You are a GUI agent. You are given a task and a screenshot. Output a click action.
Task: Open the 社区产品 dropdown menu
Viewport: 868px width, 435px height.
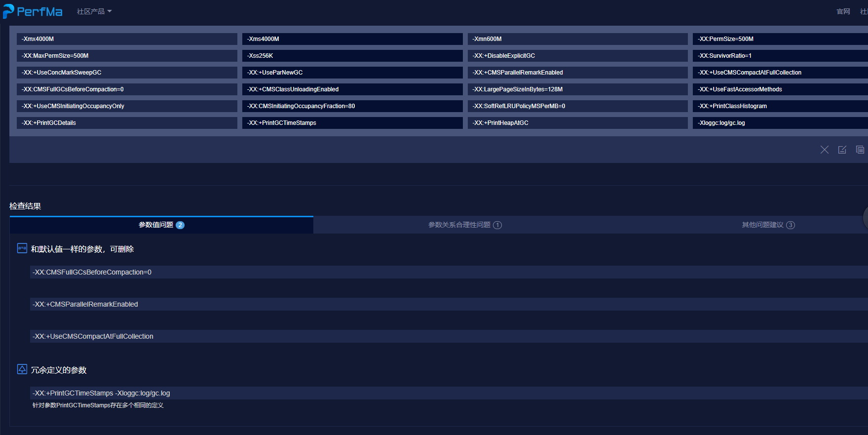coord(94,11)
